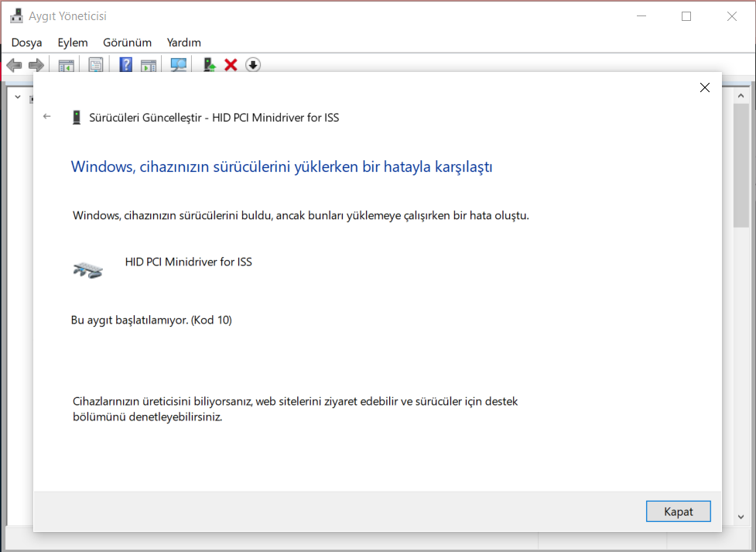Click the sentence starting 'Windows, cihazınızın sürücülerini buldu'

point(301,215)
